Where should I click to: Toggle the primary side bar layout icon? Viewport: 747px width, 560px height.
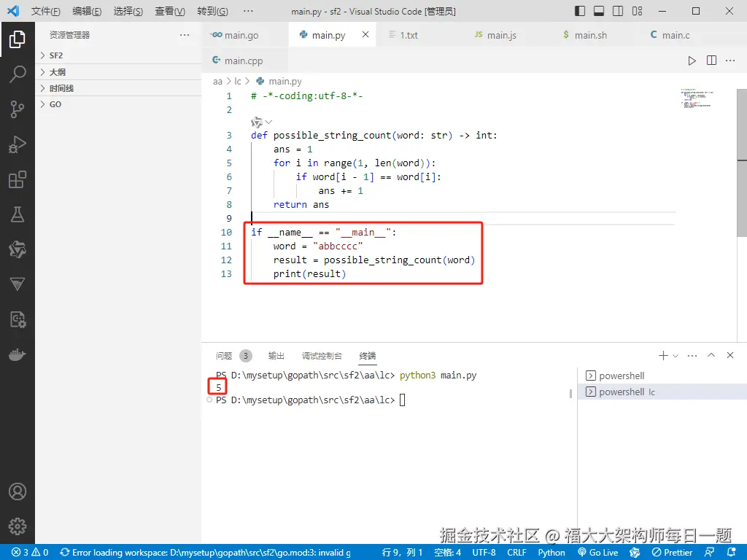tap(580, 11)
